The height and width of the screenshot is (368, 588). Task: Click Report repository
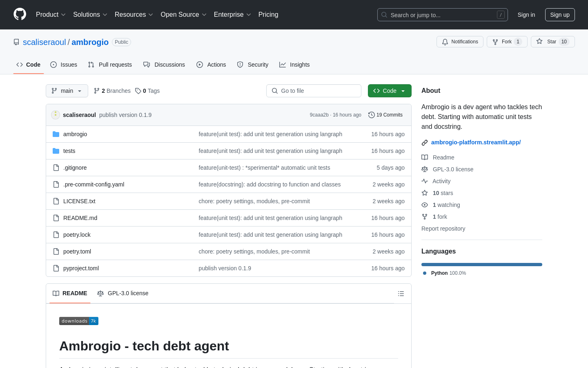[x=443, y=229]
